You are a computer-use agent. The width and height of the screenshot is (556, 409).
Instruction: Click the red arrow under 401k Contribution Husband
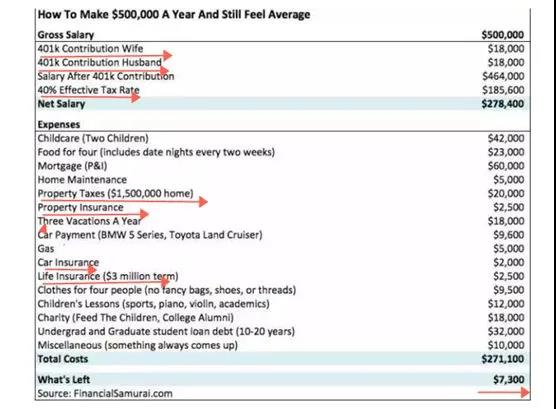pos(103,70)
